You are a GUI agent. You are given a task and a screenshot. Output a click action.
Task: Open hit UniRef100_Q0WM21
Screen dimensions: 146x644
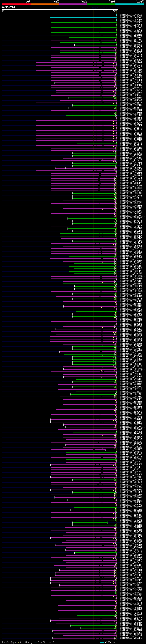point(131,15)
